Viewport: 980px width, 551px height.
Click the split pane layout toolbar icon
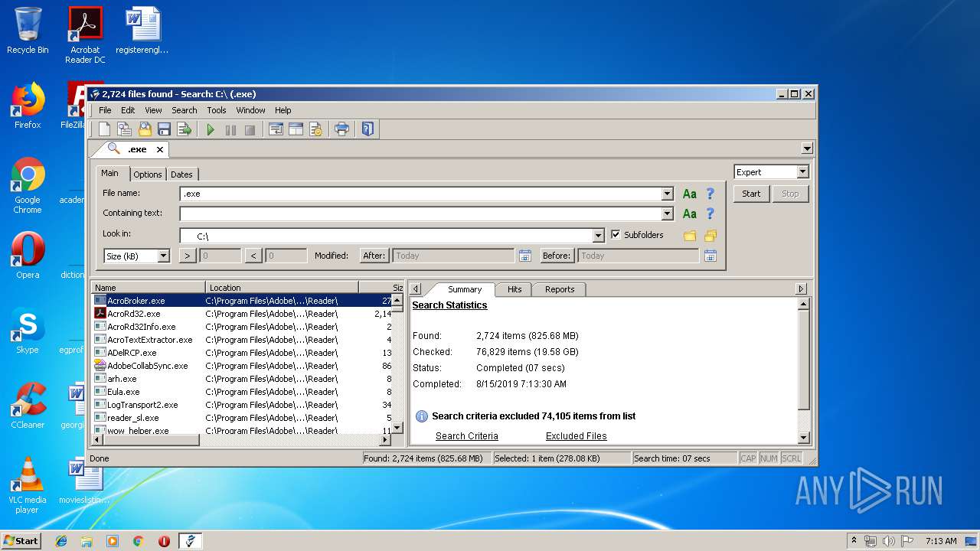coord(296,129)
